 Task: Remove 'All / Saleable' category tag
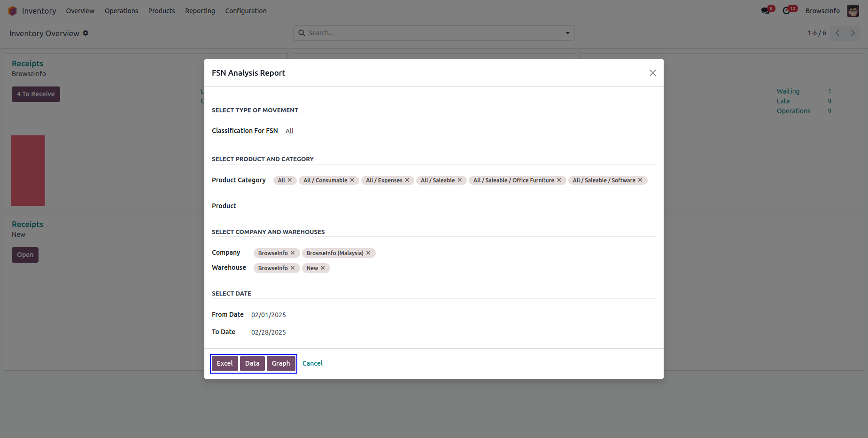[460, 180]
